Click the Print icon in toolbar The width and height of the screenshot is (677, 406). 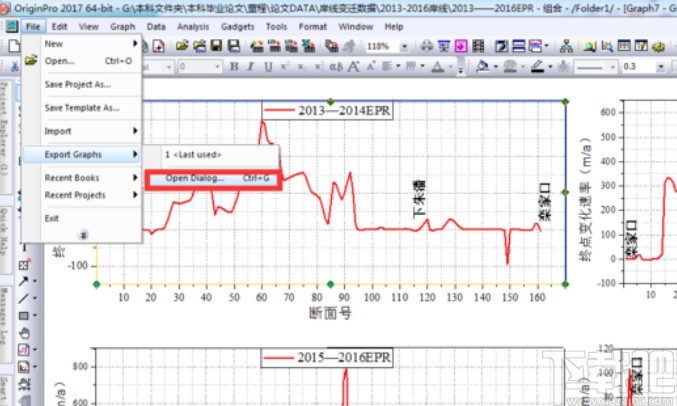[427, 45]
